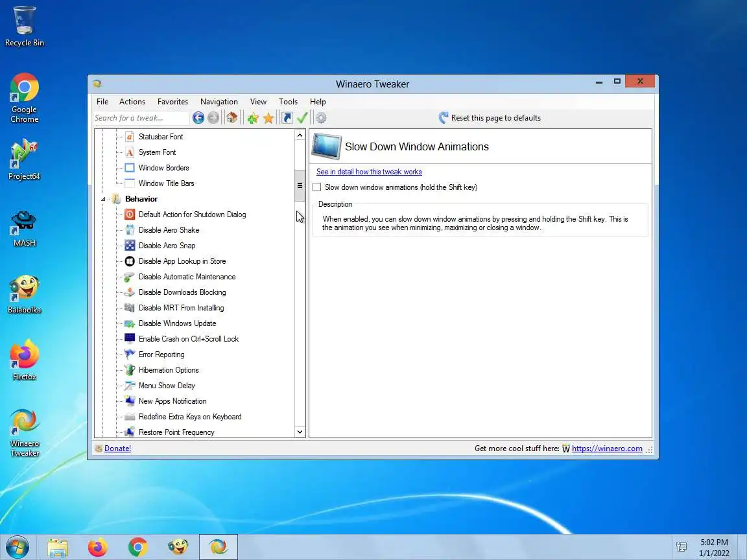Click the 'Search for a tweak' field
The height and width of the screenshot is (560, 747).
click(141, 117)
